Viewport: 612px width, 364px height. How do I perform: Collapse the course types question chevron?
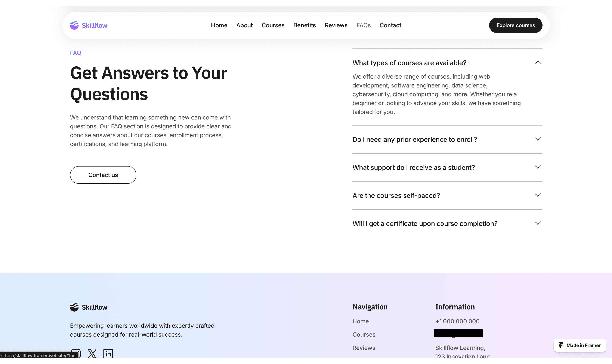point(538,62)
